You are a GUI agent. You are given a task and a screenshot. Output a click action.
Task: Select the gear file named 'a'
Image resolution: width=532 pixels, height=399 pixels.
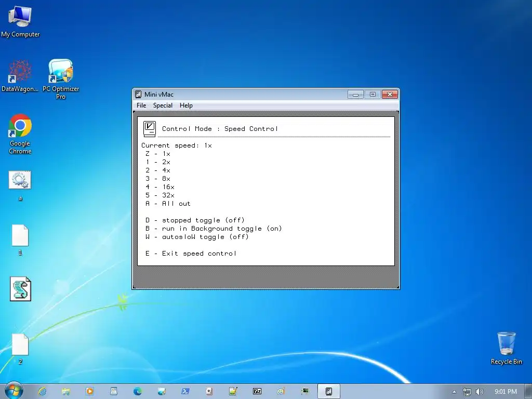(20, 186)
